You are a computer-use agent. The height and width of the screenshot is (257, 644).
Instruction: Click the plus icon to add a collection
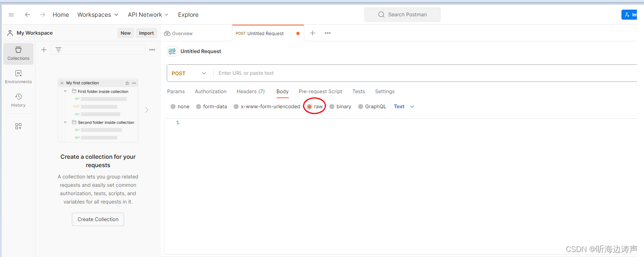(43, 49)
